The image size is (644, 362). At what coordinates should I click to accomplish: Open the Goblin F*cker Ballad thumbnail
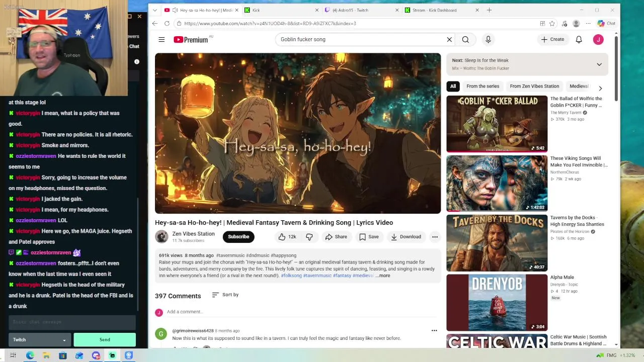(497, 124)
